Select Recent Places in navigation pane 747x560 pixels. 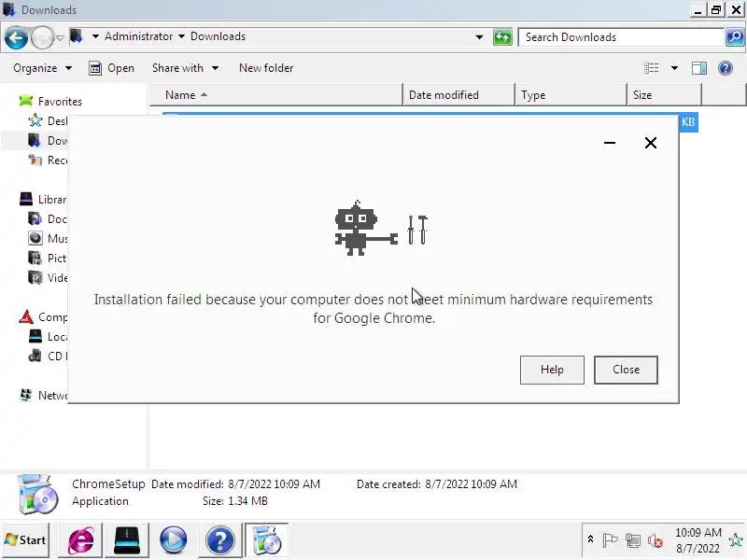pos(48,160)
